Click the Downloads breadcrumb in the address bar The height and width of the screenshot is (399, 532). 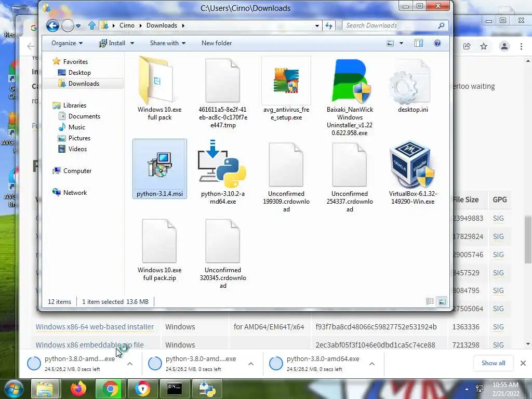click(162, 25)
